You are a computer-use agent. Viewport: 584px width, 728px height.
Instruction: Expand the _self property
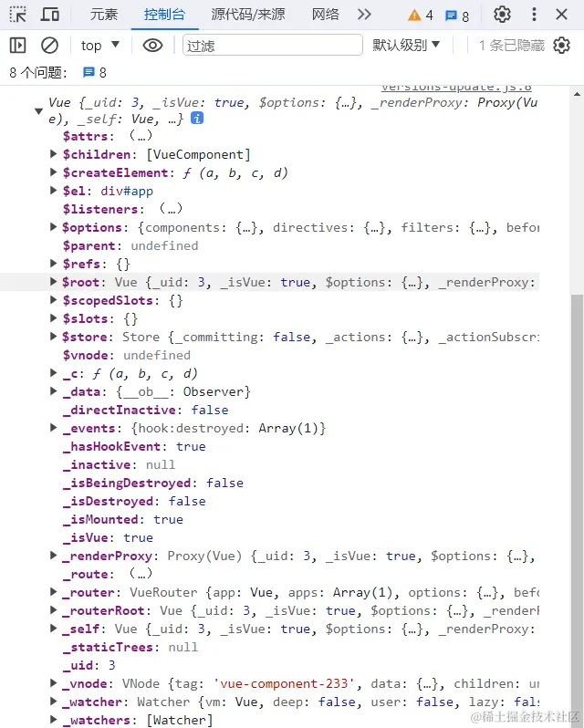pos(54,629)
